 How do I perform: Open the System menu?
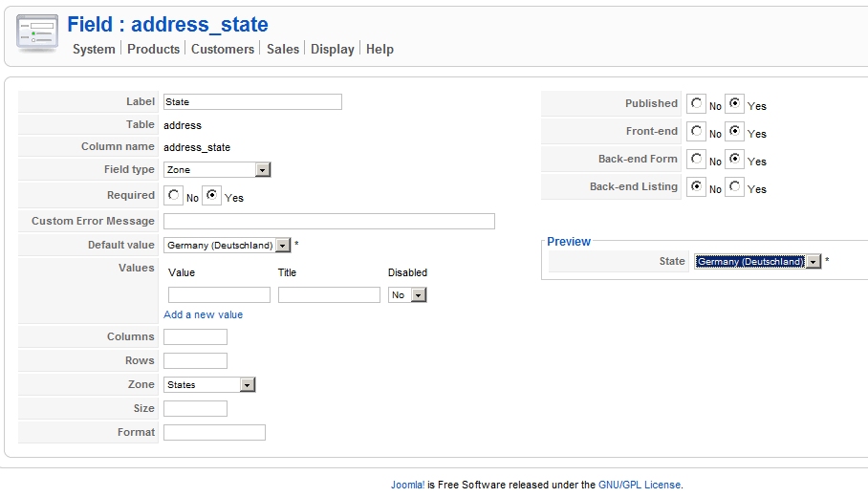pos(94,49)
